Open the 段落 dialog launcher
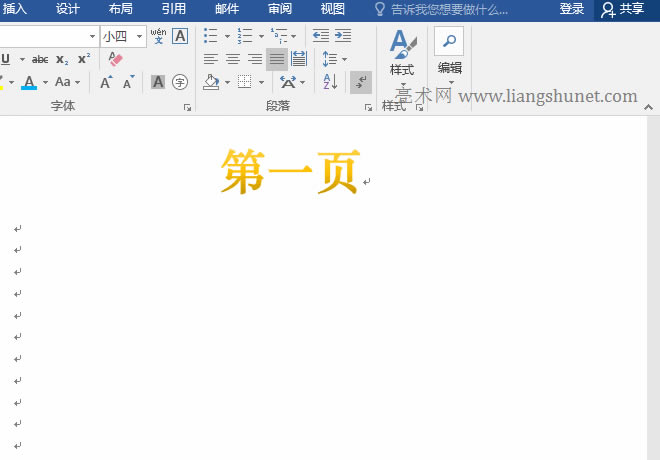Viewport: 660px width, 460px height. [369, 108]
